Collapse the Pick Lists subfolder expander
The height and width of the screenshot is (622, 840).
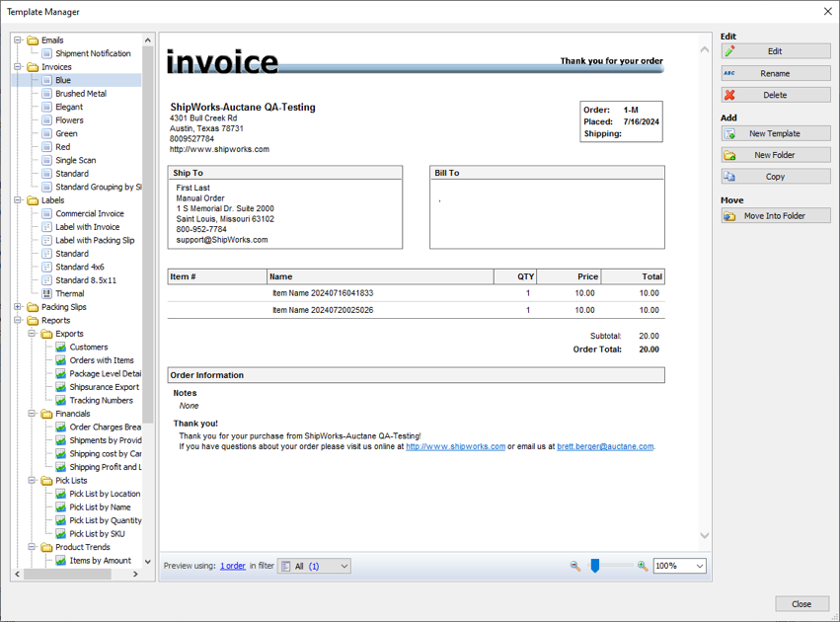[x=32, y=481]
